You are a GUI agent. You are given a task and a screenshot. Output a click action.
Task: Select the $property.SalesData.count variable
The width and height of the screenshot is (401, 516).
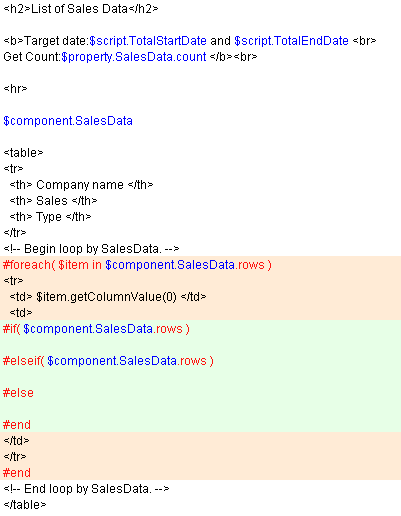[134, 57]
